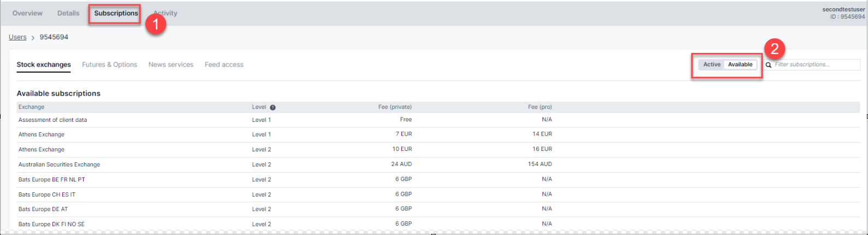
Task: Click the Level help info icon
Action: 273,108
